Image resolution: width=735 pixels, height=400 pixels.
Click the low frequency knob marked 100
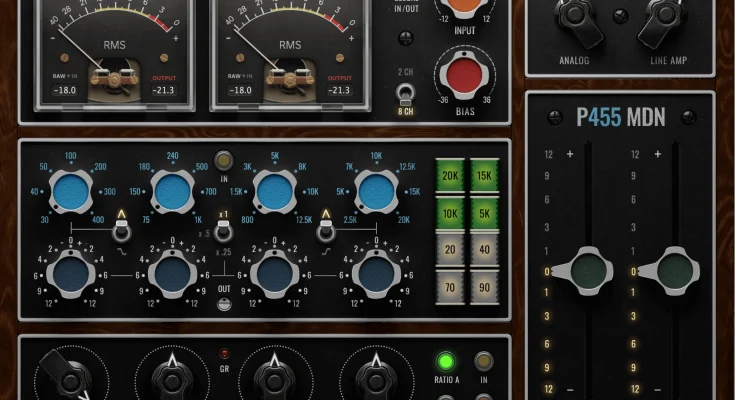coord(71,192)
